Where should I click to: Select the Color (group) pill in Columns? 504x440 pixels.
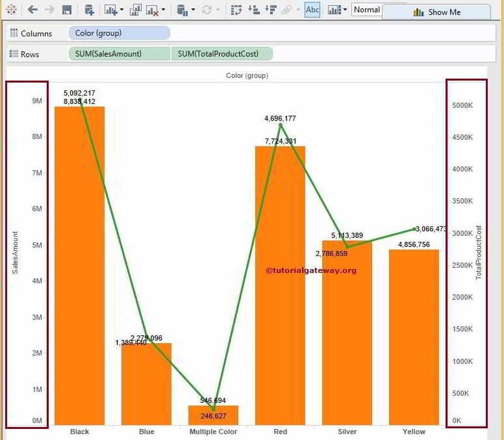tap(120, 33)
